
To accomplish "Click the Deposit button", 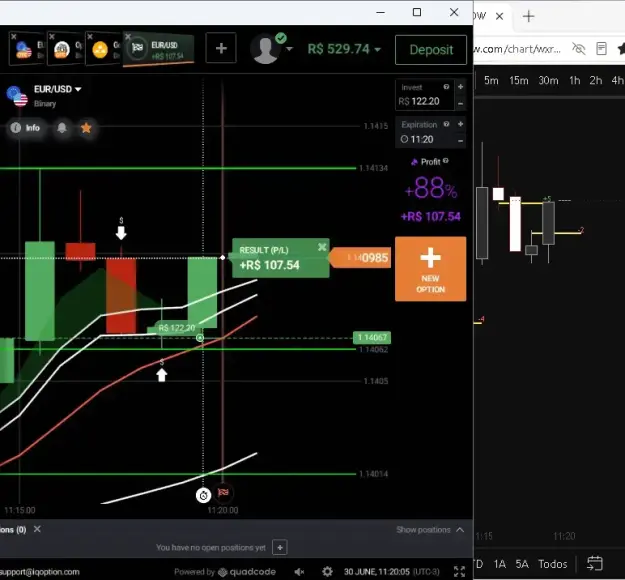I will [431, 49].
